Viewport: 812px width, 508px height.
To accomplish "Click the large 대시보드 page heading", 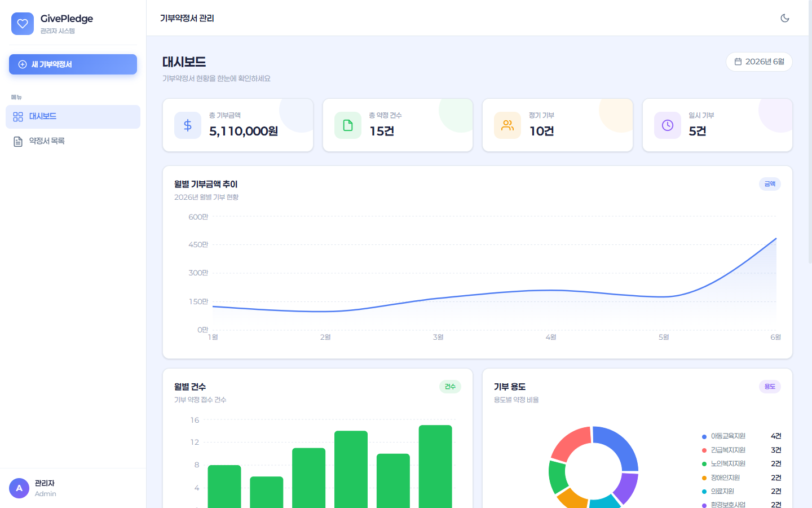I will click(x=184, y=62).
